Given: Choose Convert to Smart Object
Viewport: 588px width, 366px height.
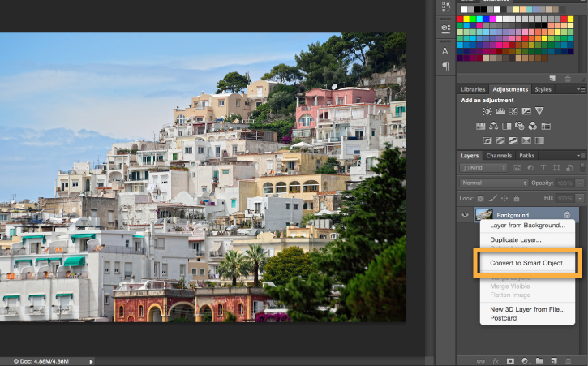Looking at the screenshot, I should coord(526,263).
